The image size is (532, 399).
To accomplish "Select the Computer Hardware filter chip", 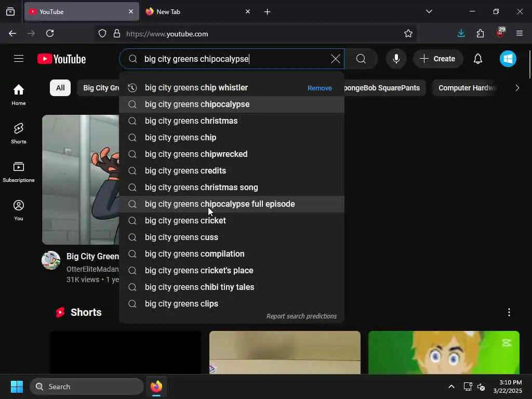I will coord(465,88).
